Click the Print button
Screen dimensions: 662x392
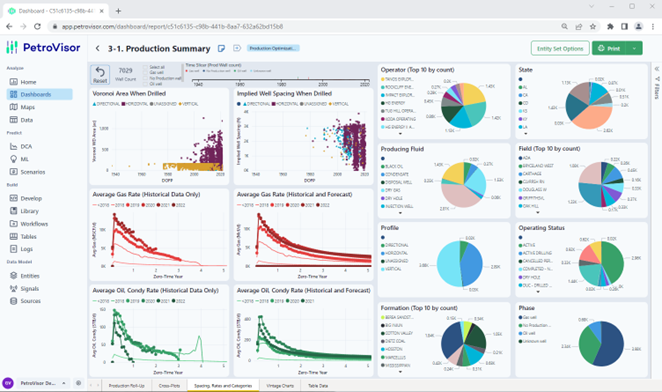pyautogui.click(x=609, y=49)
